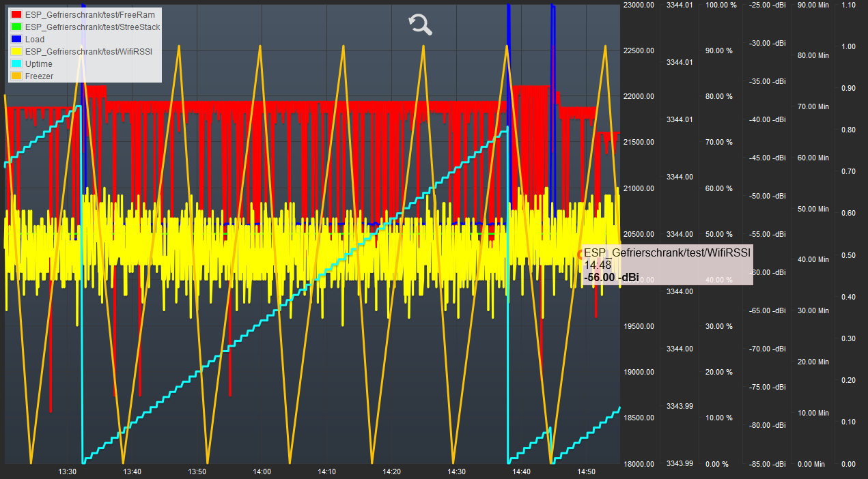Viewport: 868px width, 479px height.
Task: Click the -35.00 -dBi axis label
Action: click(x=768, y=81)
